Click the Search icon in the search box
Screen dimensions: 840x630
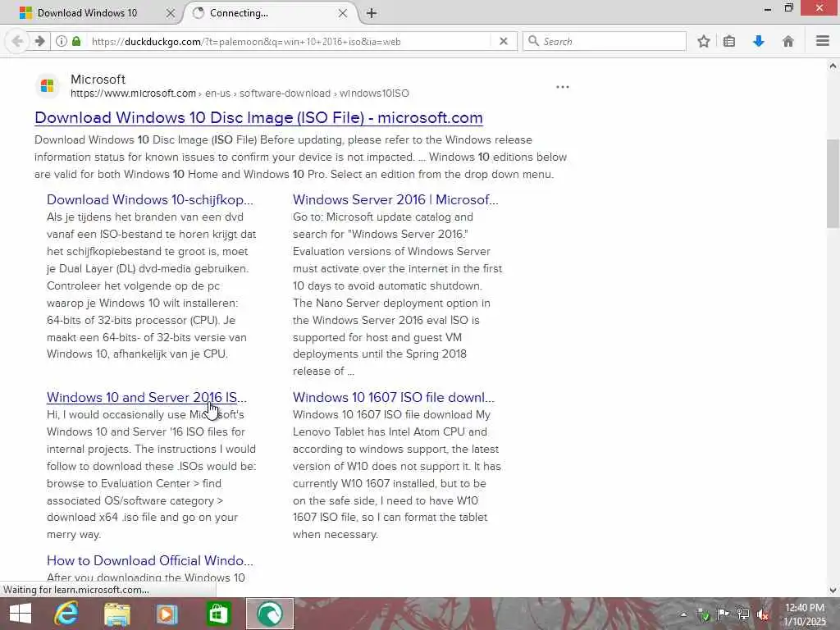533,41
